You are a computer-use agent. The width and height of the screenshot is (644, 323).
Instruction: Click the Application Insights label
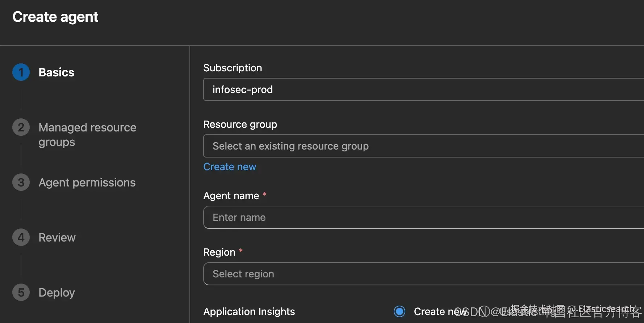click(x=249, y=311)
